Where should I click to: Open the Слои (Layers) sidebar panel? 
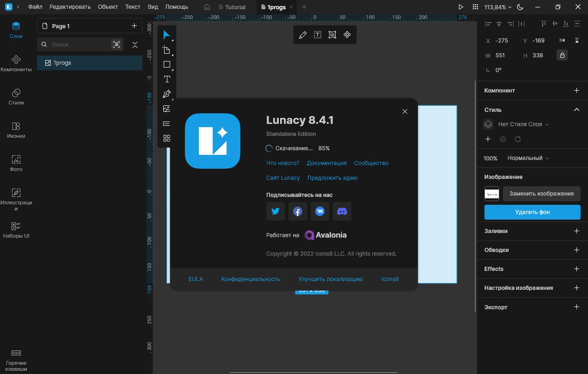coord(16,30)
